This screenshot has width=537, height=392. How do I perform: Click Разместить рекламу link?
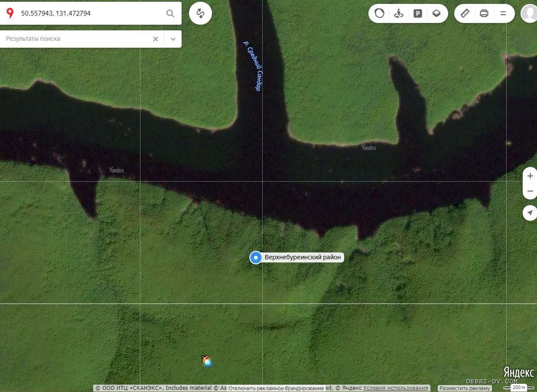464,389
